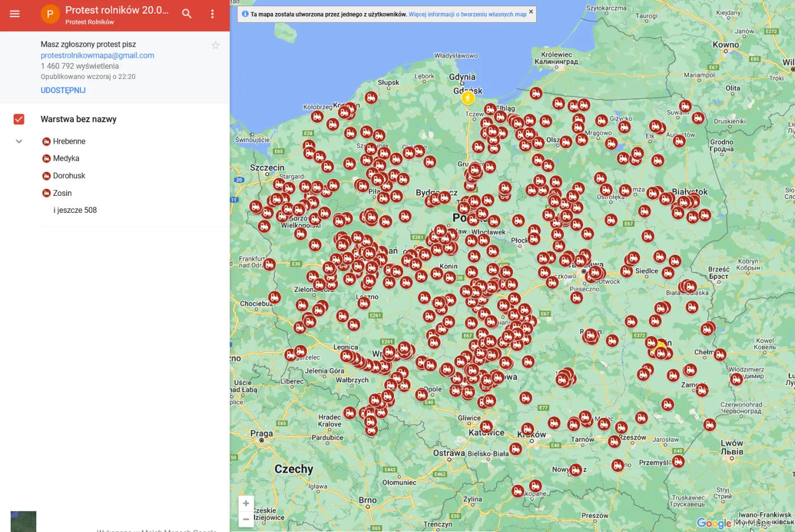795x532 pixels.
Task: Dismiss the user-created map info banner
Action: pyautogui.click(x=530, y=11)
